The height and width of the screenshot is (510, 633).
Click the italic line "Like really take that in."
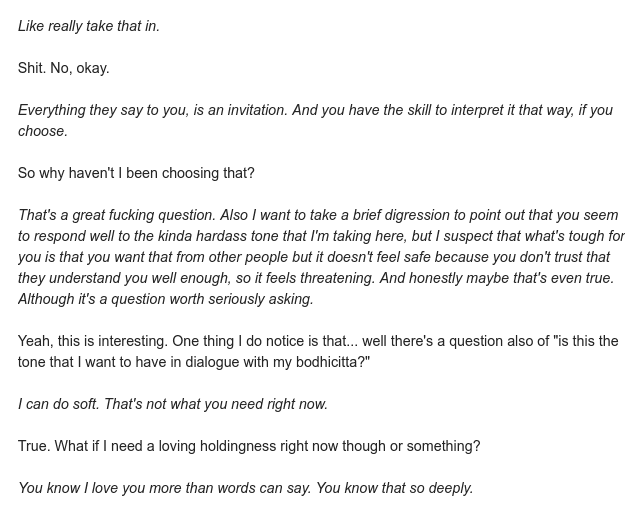[x=88, y=26]
